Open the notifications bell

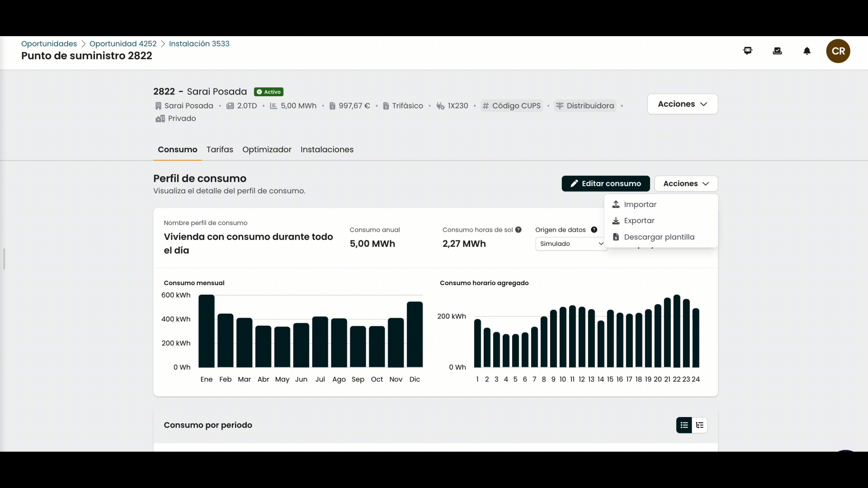[x=807, y=51]
